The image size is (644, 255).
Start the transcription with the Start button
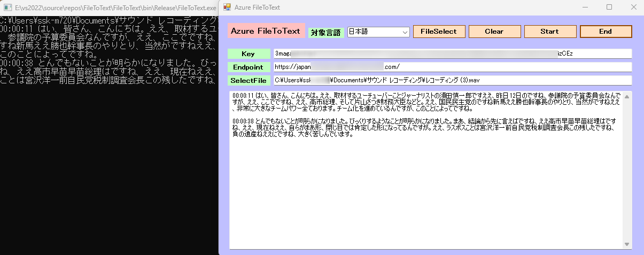pyautogui.click(x=549, y=32)
